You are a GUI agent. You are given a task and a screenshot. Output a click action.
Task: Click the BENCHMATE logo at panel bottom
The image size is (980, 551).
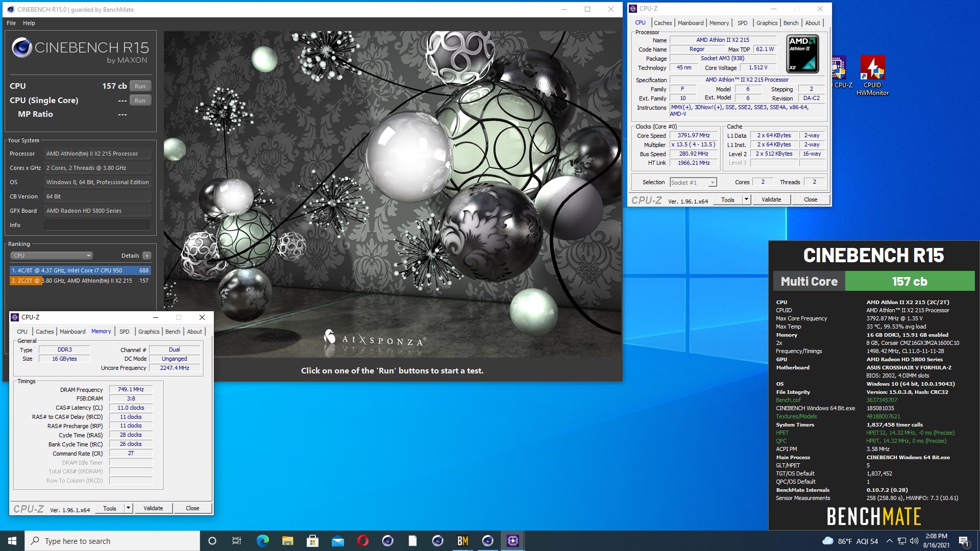[874, 516]
